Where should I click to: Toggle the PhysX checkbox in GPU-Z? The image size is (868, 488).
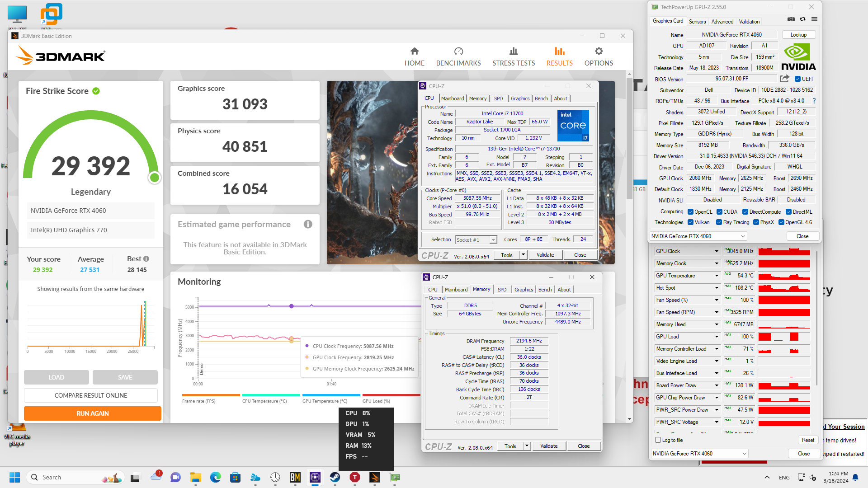click(756, 222)
